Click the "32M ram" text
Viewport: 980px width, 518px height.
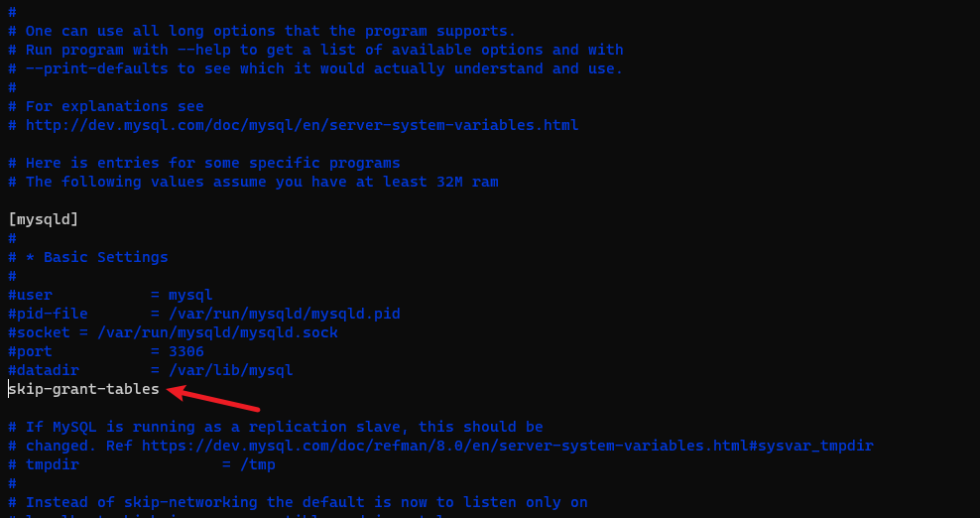coord(466,182)
